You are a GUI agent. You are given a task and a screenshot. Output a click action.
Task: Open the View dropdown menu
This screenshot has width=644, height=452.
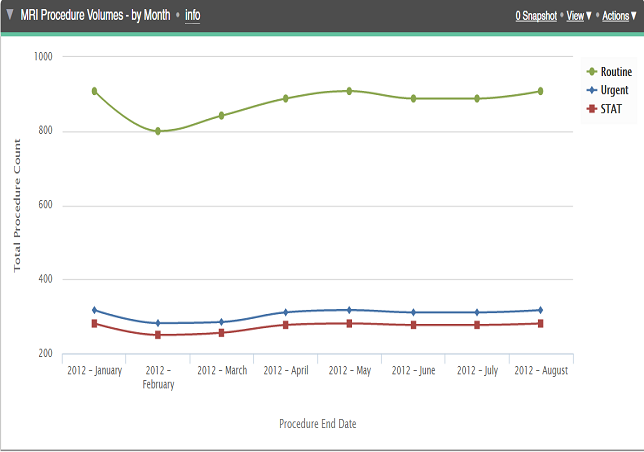(578, 16)
